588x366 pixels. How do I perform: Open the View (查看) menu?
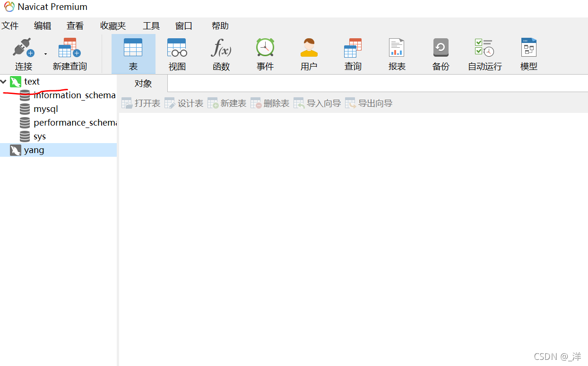click(x=75, y=26)
